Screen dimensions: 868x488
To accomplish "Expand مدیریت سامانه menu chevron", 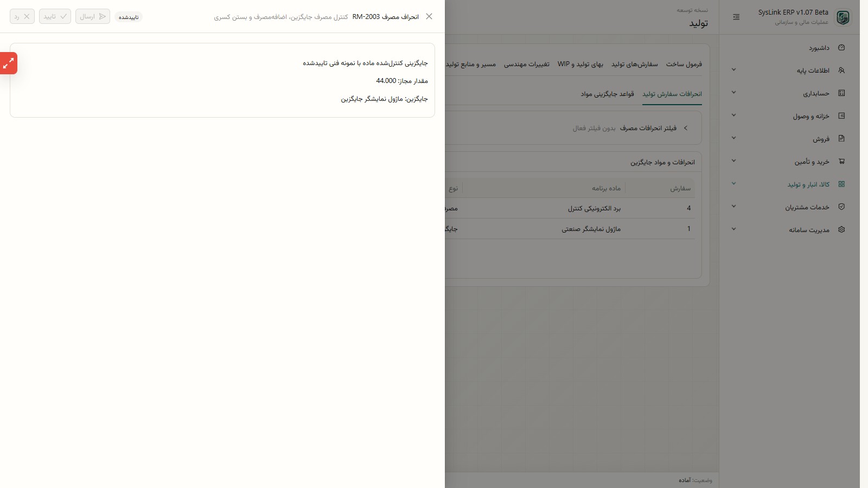I will point(733,229).
